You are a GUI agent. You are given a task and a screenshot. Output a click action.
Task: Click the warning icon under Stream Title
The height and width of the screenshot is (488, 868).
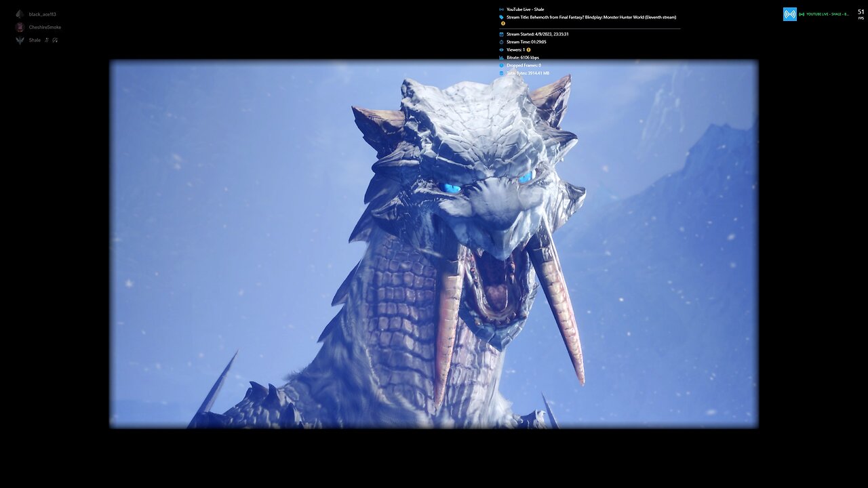pos(503,24)
